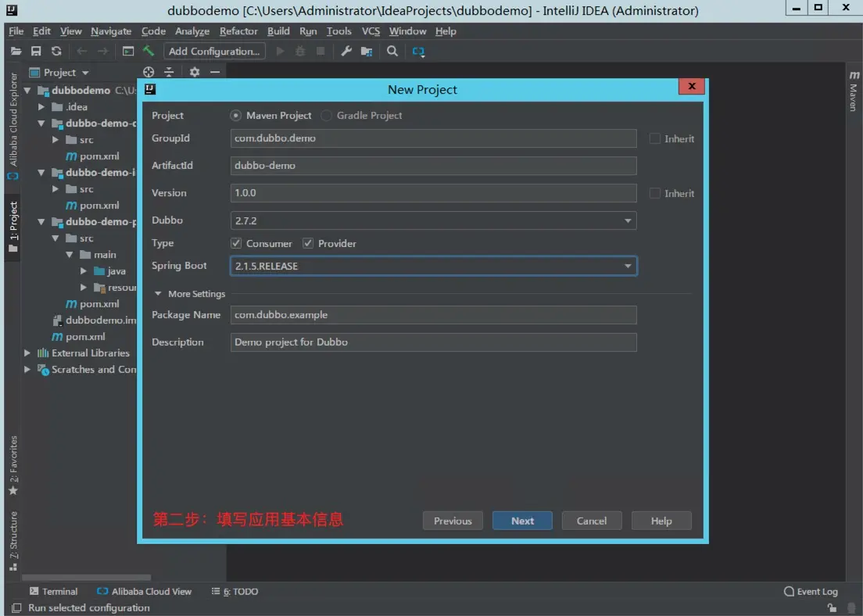Click the Debug bug toolbar icon

click(x=300, y=51)
